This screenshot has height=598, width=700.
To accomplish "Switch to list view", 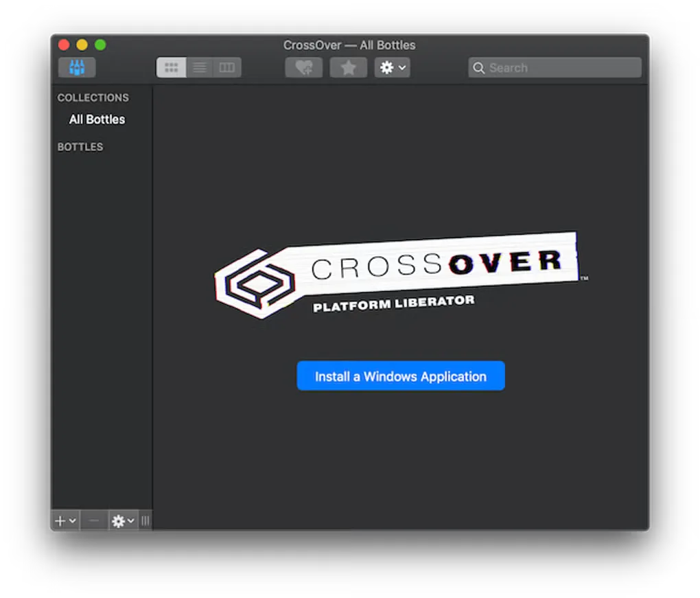I will pyautogui.click(x=200, y=67).
